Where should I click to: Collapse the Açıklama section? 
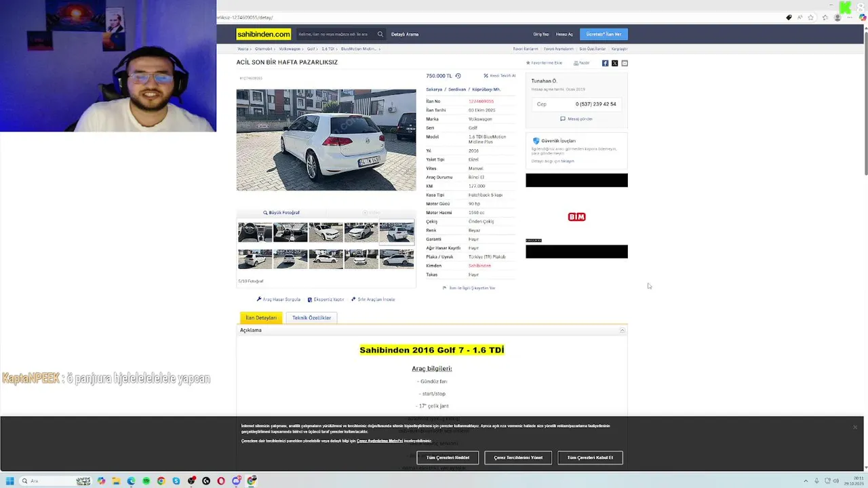coord(623,330)
